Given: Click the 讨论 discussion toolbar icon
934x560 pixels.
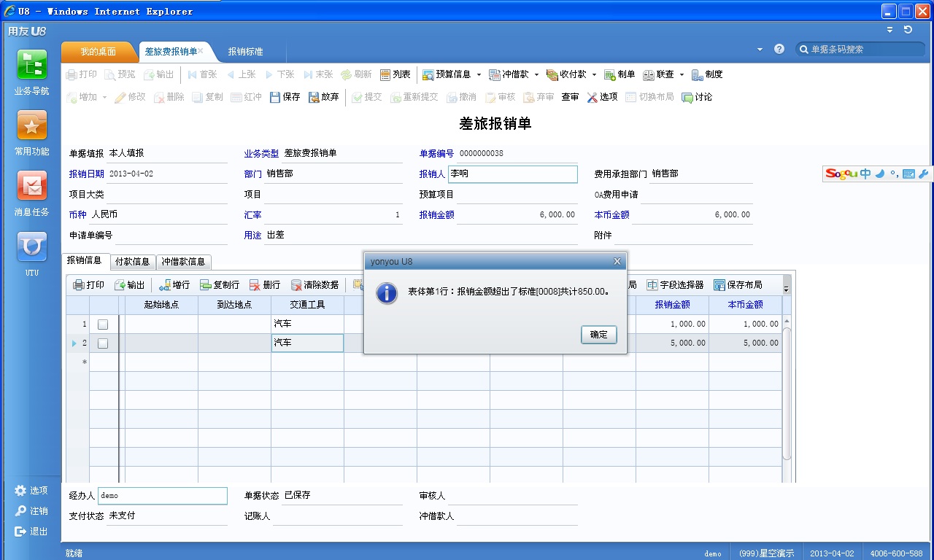Looking at the screenshot, I should tap(687, 97).
